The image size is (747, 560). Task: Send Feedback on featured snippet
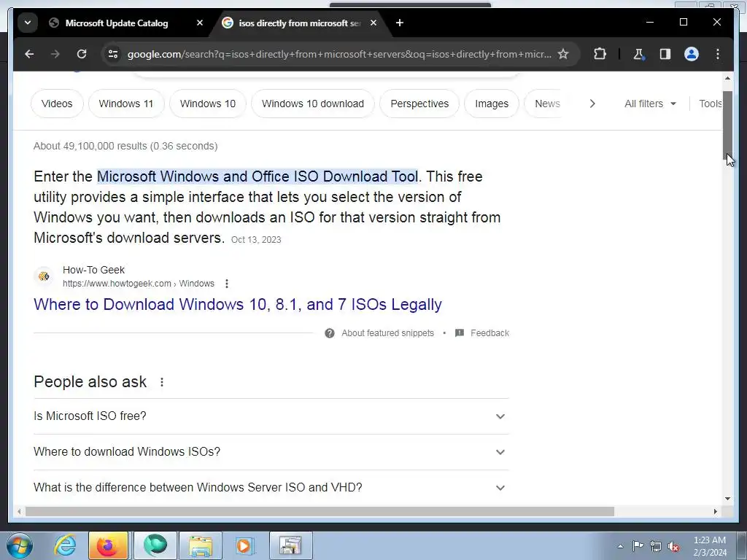[482, 333]
